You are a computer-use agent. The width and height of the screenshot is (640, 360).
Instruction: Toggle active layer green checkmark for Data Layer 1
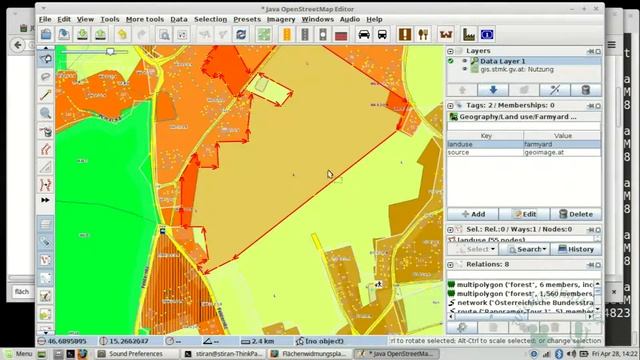click(x=451, y=61)
